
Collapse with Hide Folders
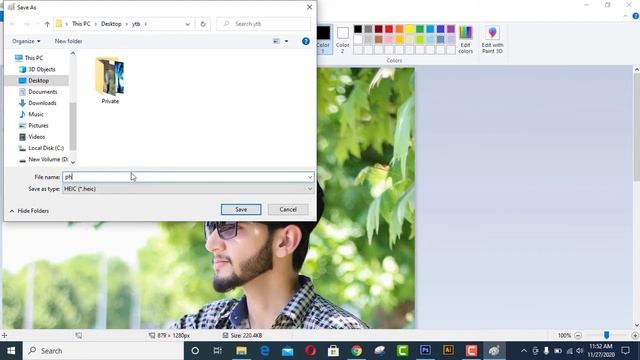click(29, 211)
